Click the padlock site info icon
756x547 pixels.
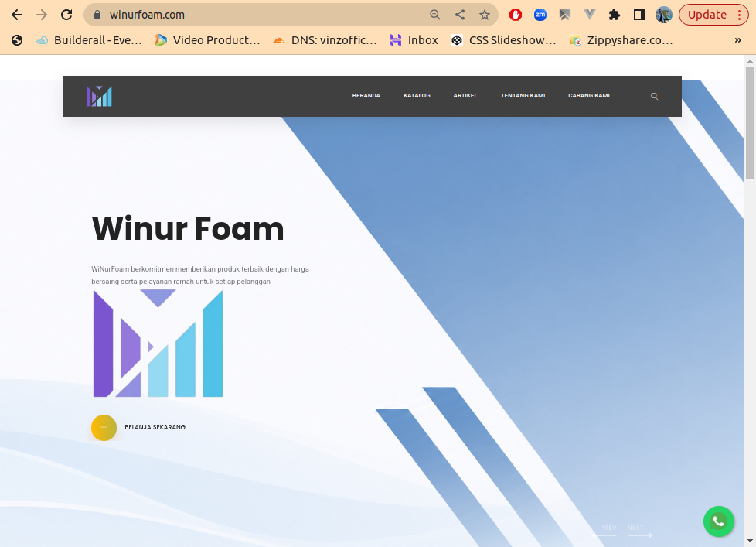(97, 15)
